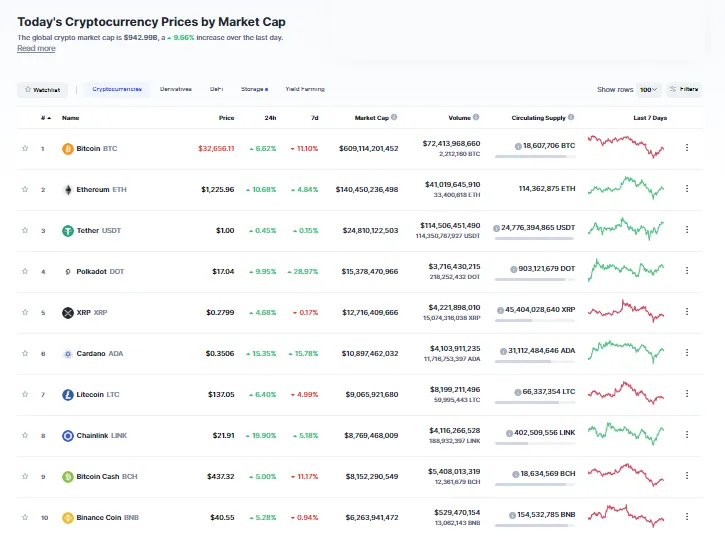Open three-dot menu for Bitcoin row

click(x=687, y=148)
